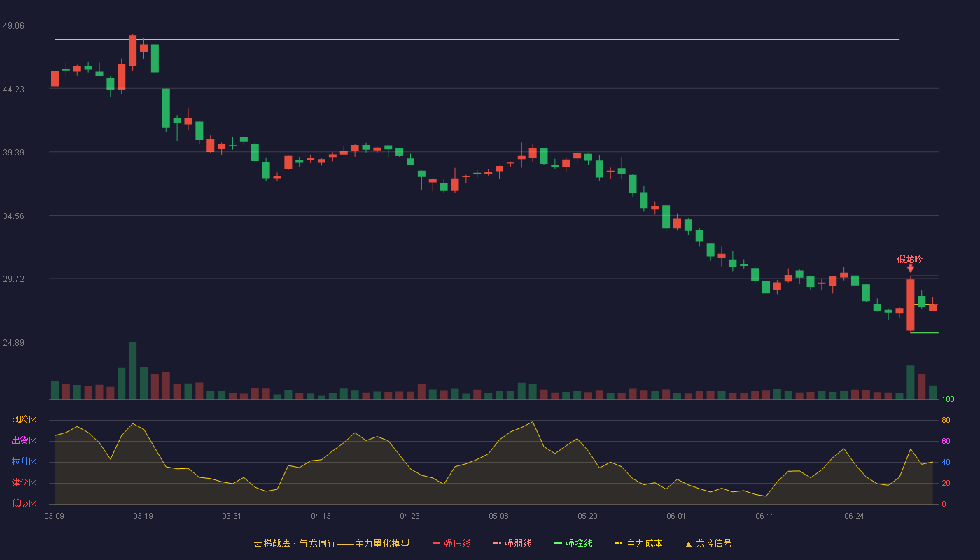Click the 05-20 date label
This screenshot has width=980, height=560.
click(587, 516)
